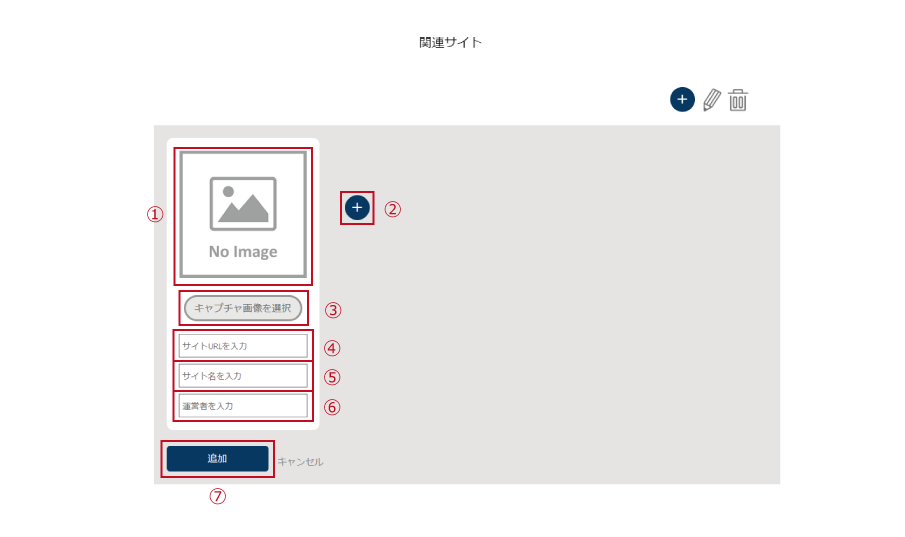Image resolution: width=905 pixels, height=537 pixels.
Task: Select the No Image placeholder thumbnail
Action: click(x=243, y=215)
